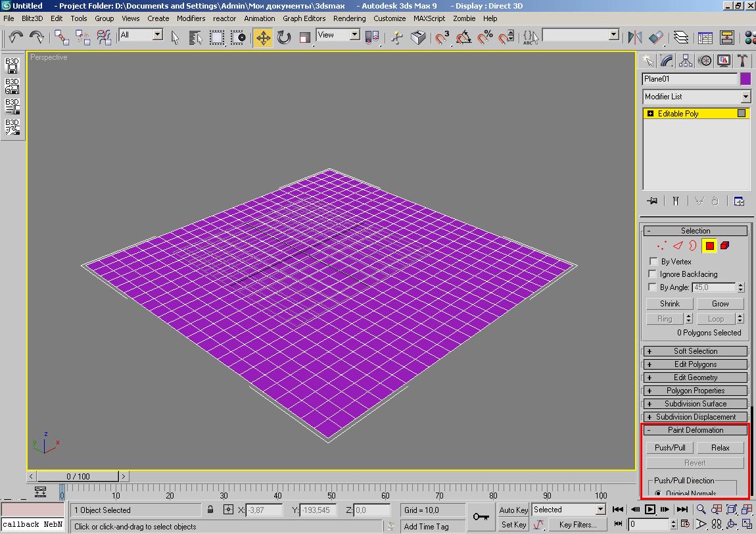Toggle the selection lock padlock icon
Viewport: 756px width, 534px height.
coord(210,510)
